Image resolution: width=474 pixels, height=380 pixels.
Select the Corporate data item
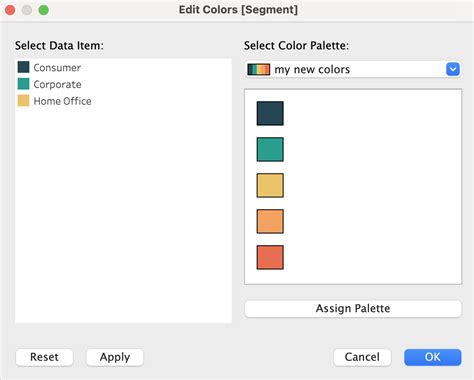(123, 84)
